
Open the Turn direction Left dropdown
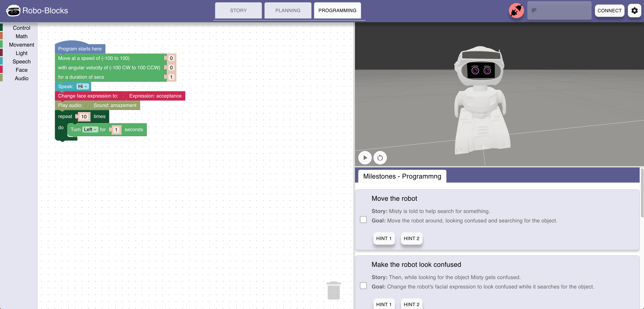point(90,129)
